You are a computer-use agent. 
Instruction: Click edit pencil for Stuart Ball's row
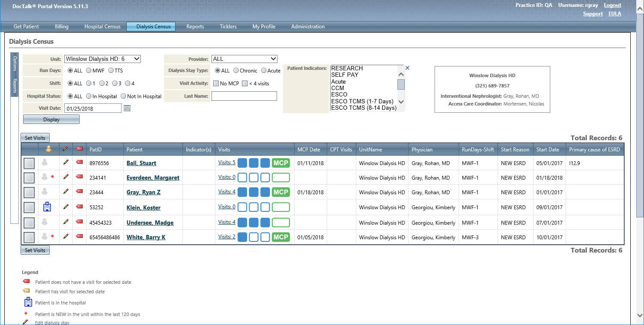tap(66, 163)
